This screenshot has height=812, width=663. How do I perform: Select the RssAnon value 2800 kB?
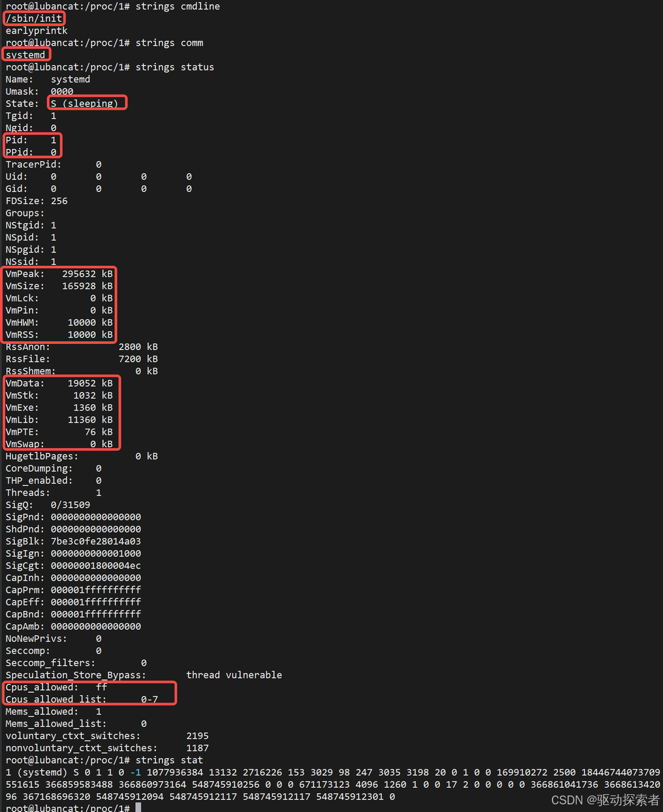point(138,346)
